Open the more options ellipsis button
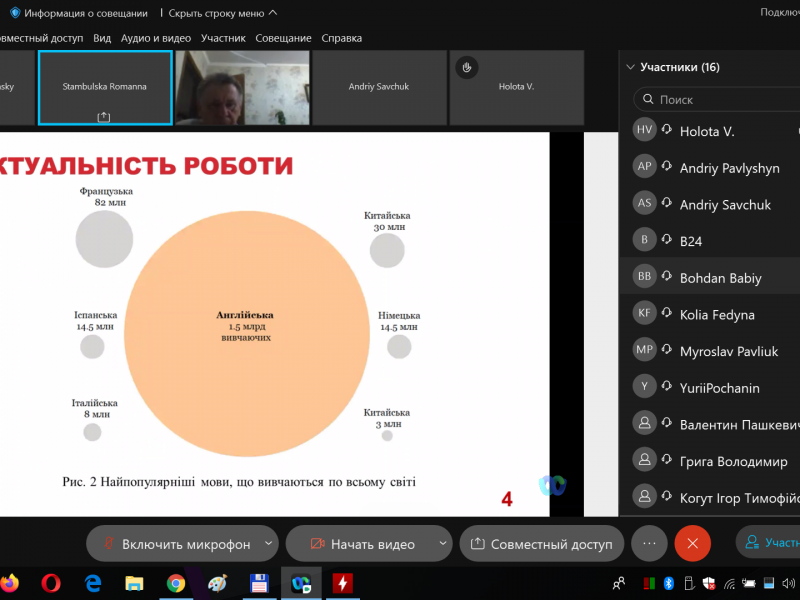The width and height of the screenshot is (800, 600). [x=649, y=544]
